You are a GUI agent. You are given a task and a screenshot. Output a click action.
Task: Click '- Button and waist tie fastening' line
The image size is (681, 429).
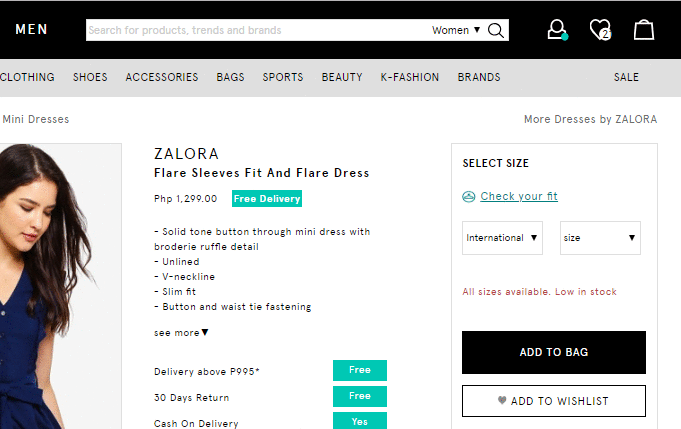pos(233,307)
